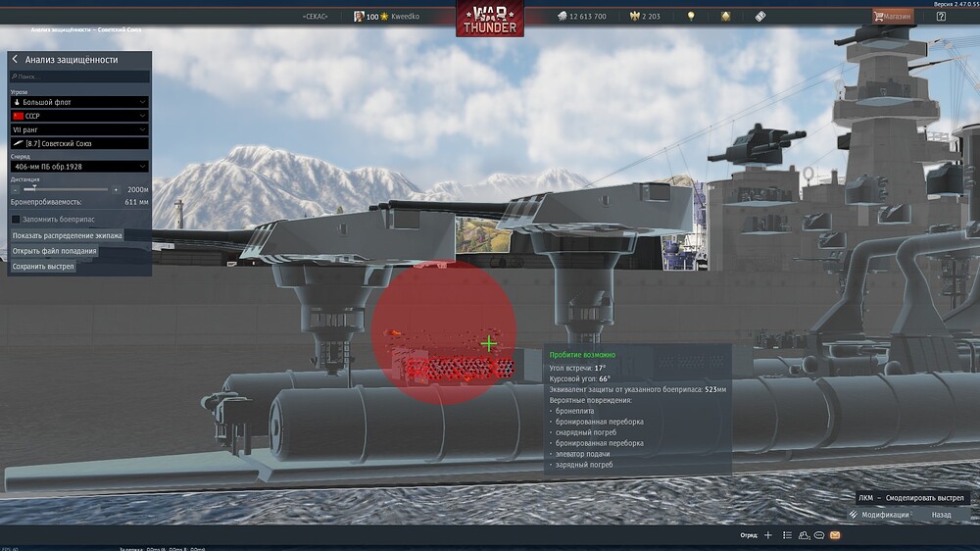The width and height of the screenshot is (980, 551).
Task: Add a squad member with plus icon
Action: [x=768, y=535]
